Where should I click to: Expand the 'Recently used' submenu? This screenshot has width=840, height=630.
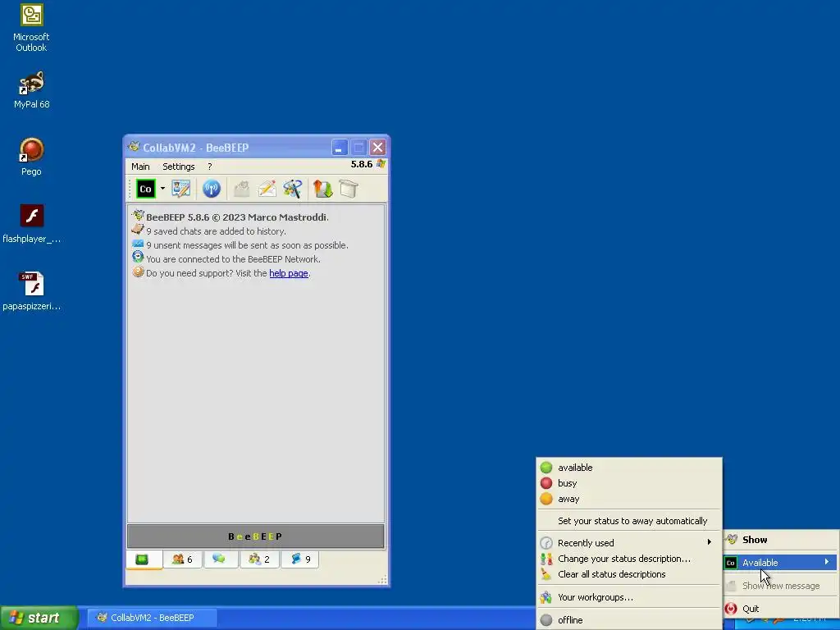click(x=629, y=543)
